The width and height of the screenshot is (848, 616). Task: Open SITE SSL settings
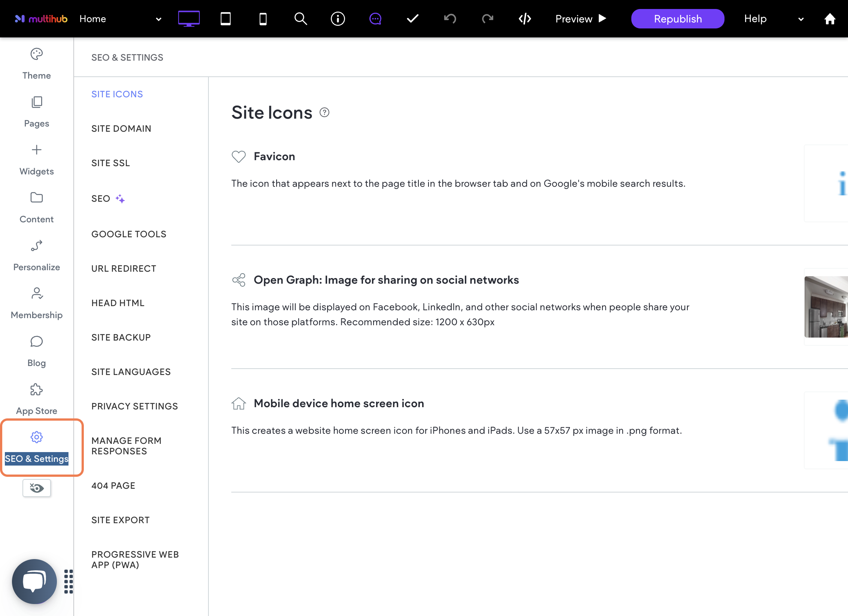tap(111, 163)
